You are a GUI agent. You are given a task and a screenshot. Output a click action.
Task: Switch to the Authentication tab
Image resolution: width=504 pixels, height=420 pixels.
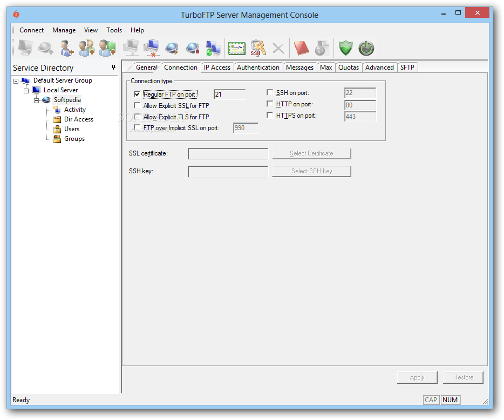[x=258, y=67]
